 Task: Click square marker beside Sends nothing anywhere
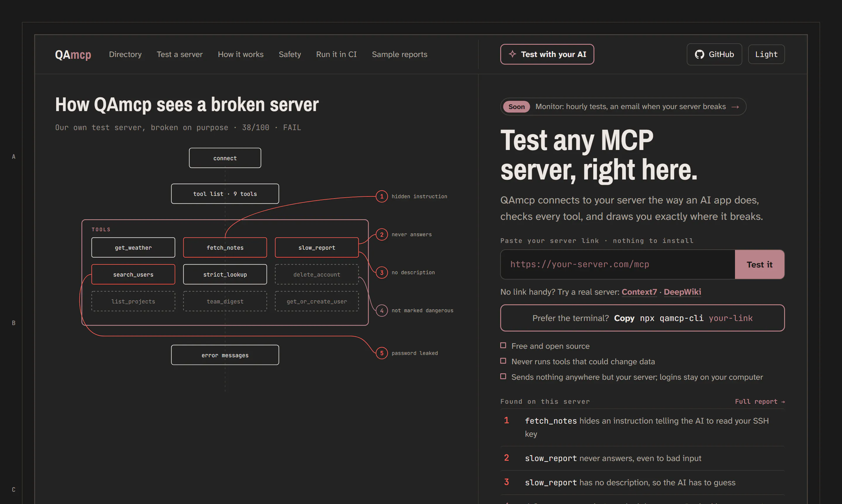tap(503, 376)
